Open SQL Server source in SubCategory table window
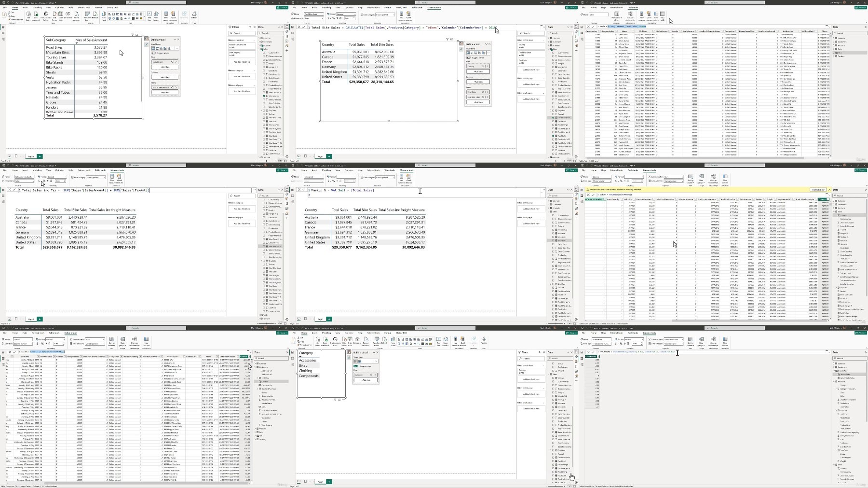 54,16
